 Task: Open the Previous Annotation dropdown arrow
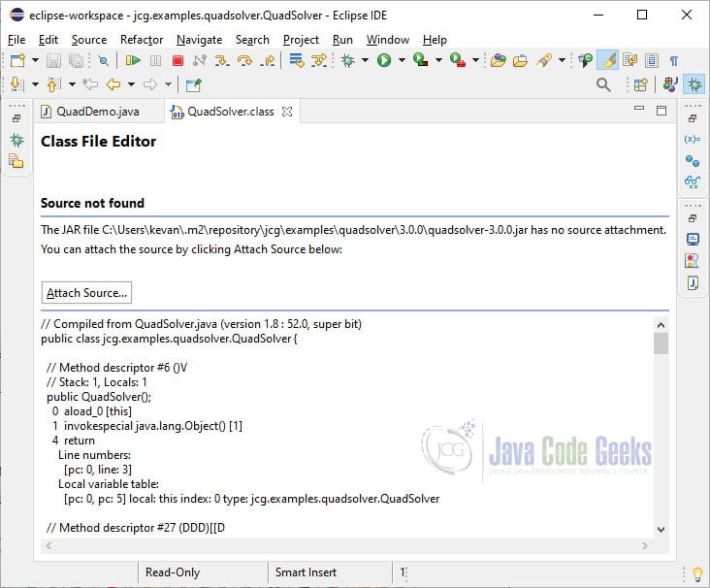click(x=72, y=84)
